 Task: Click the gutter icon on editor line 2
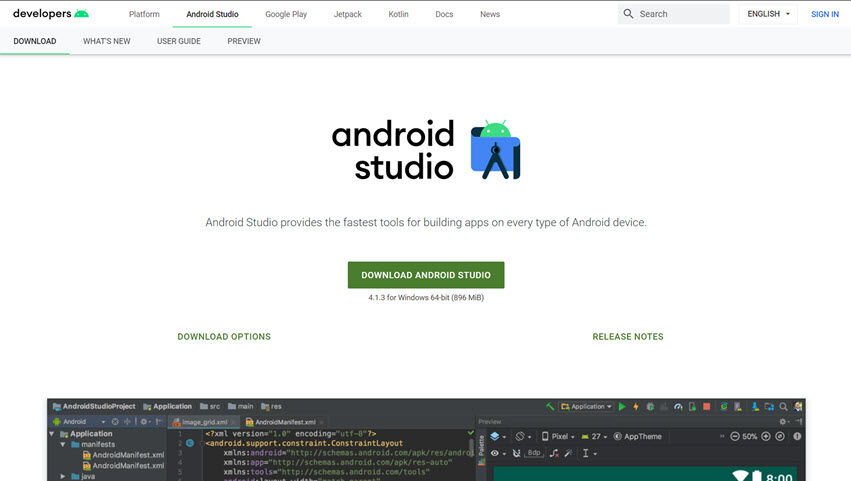coord(190,443)
